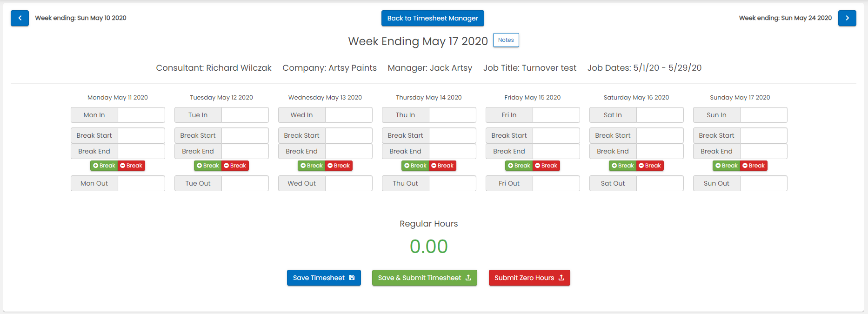Select the Wed Out time field
868x314 pixels.
pos(349,183)
